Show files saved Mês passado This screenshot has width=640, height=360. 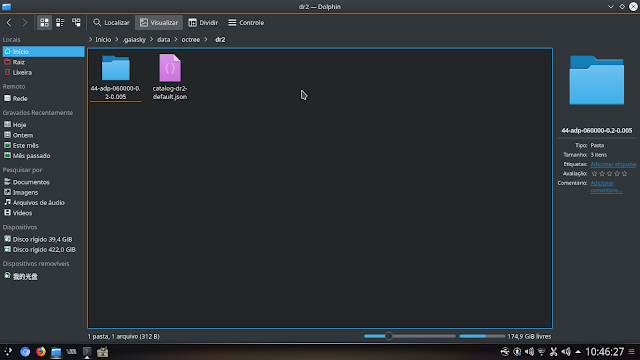[x=43, y=156]
